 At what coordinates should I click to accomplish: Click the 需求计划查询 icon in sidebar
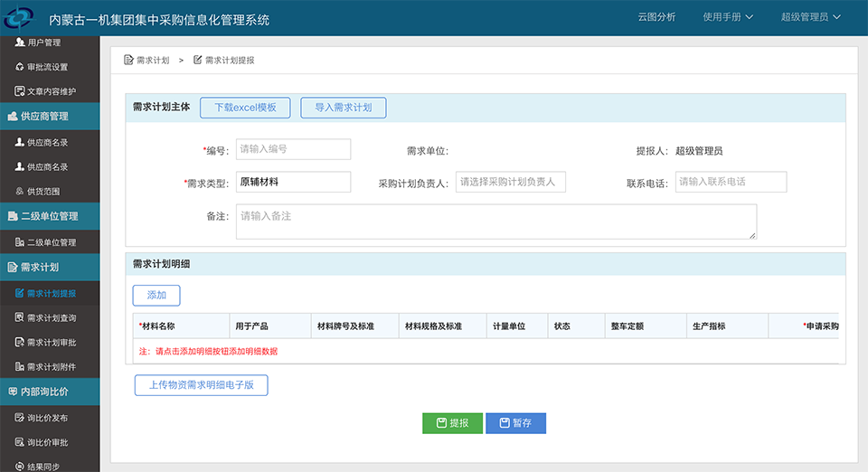[19, 317]
